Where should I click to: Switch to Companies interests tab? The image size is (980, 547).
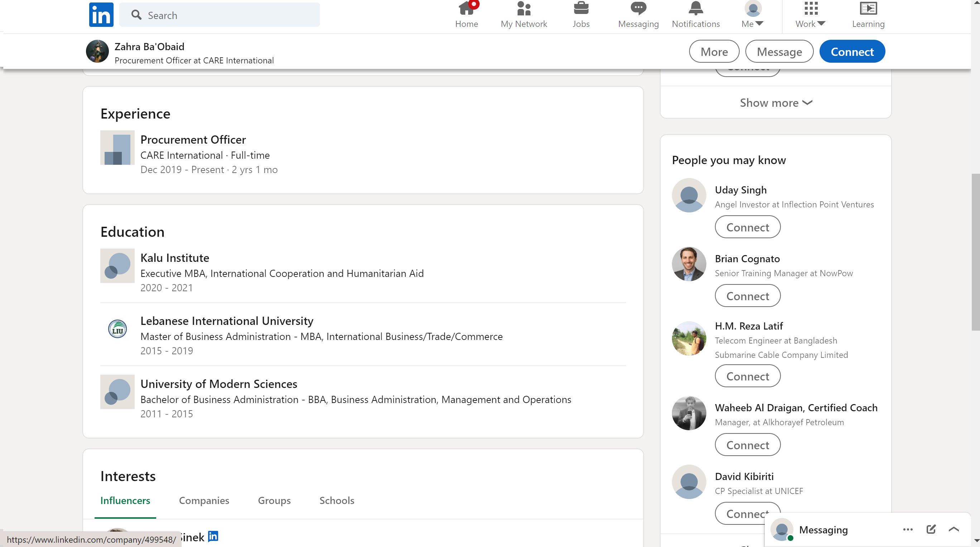[204, 500]
